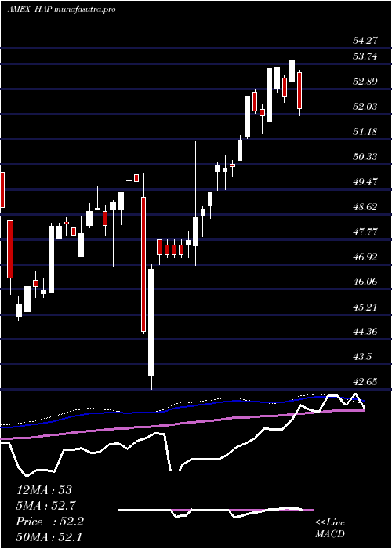Click inside the MACD inset chart panel
This screenshot has height=549, width=392.
pos(216,510)
